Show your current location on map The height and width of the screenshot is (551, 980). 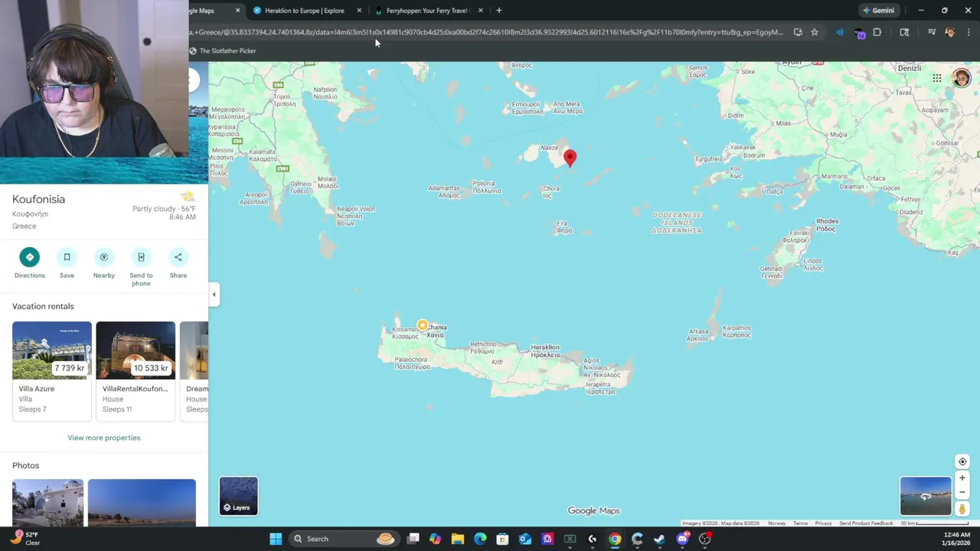[962, 461]
